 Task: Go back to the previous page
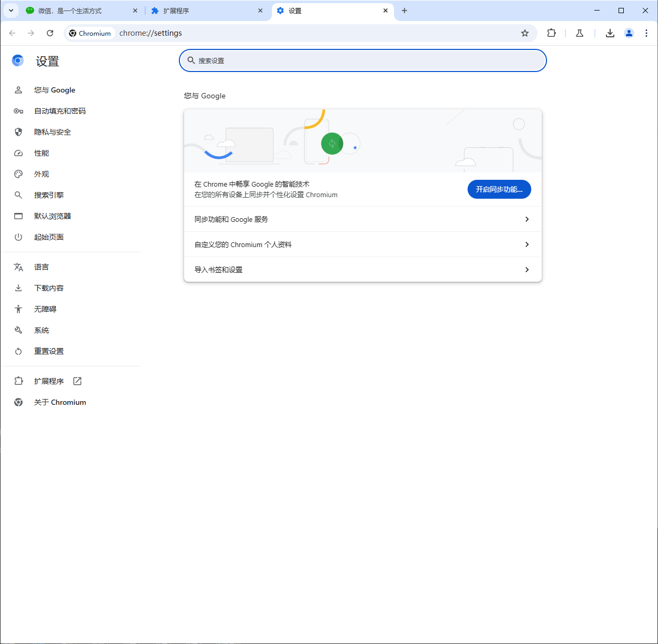(x=12, y=33)
